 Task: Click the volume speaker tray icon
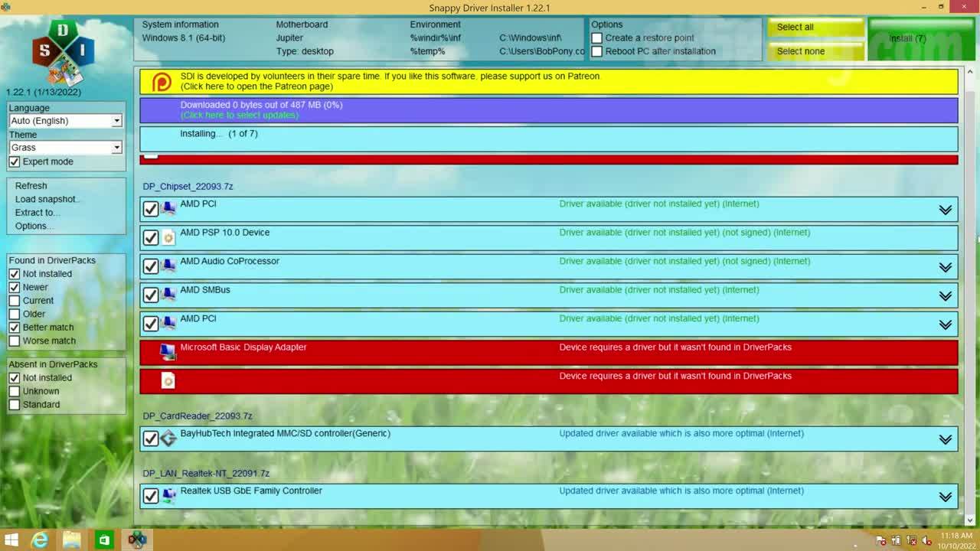click(926, 540)
